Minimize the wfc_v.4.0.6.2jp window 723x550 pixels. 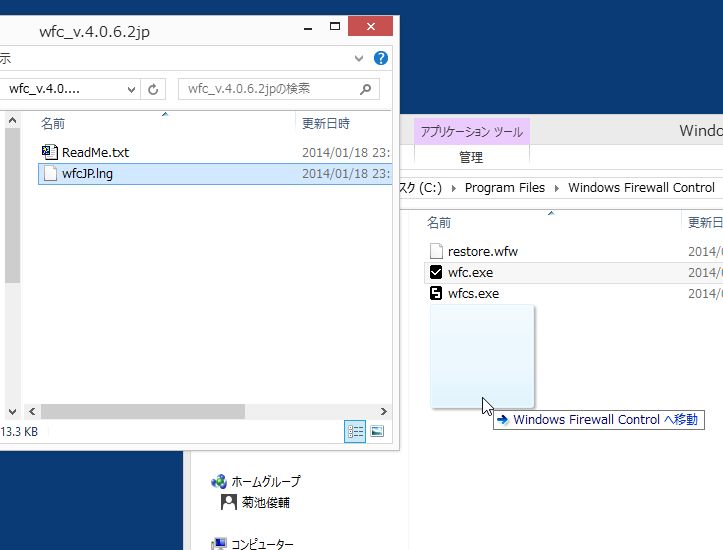pyautogui.click(x=308, y=28)
